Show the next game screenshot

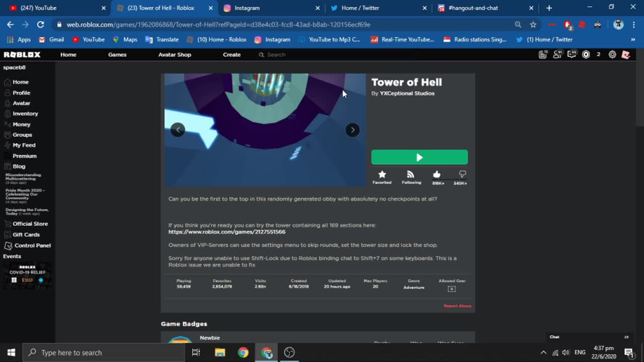[x=352, y=130]
